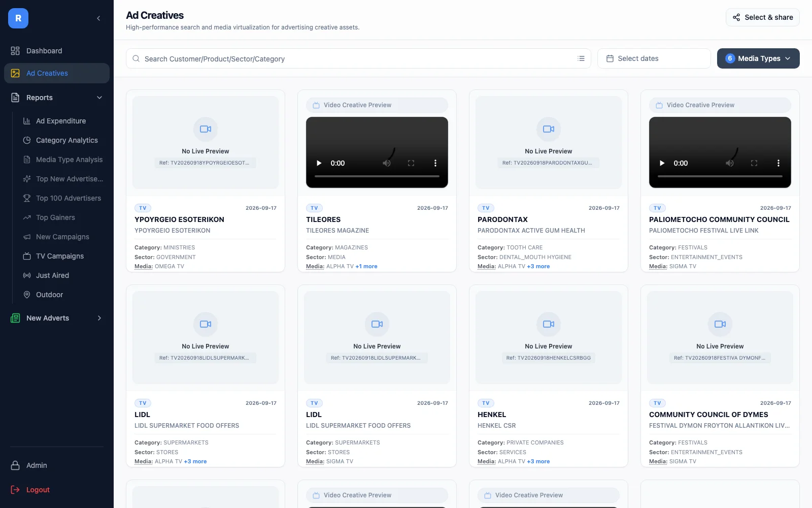Screen dimensions: 812x508
Task: Open PALIOMETOCHO video more options
Action: tap(778, 163)
